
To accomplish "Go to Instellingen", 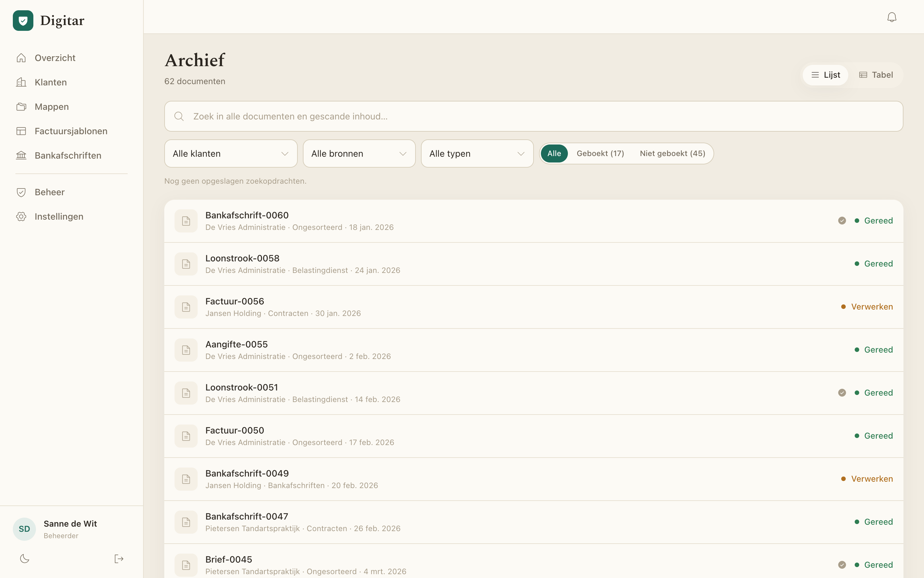I will [72, 217].
